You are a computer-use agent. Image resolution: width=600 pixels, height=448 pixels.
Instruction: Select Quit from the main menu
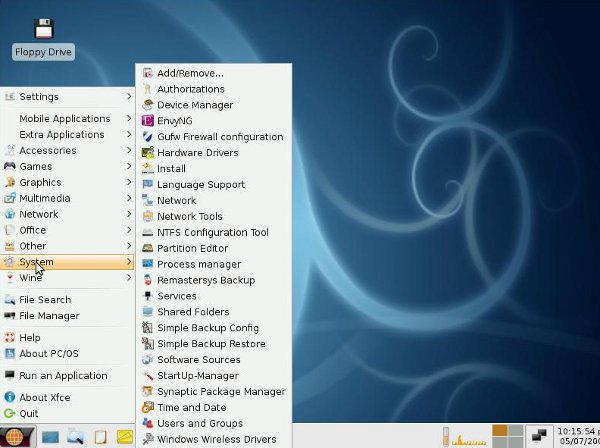(x=67, y=414)
